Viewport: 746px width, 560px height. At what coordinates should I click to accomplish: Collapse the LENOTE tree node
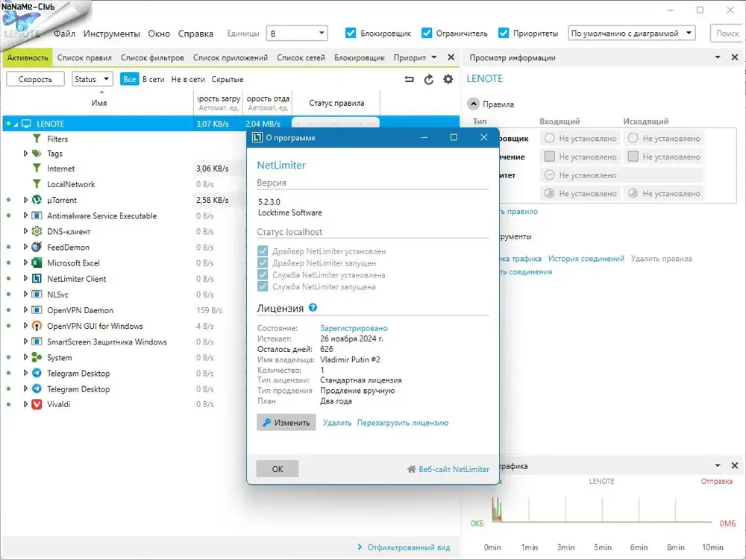16,124
